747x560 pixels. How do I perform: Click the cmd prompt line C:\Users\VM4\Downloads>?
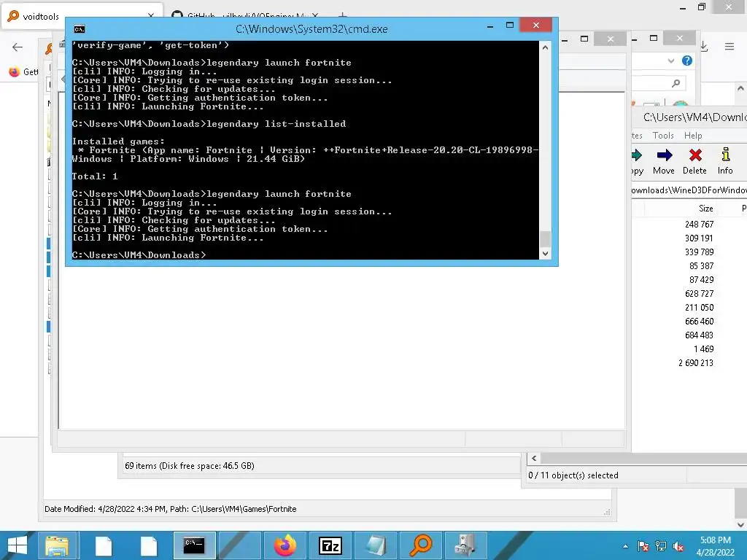[139, 255]
